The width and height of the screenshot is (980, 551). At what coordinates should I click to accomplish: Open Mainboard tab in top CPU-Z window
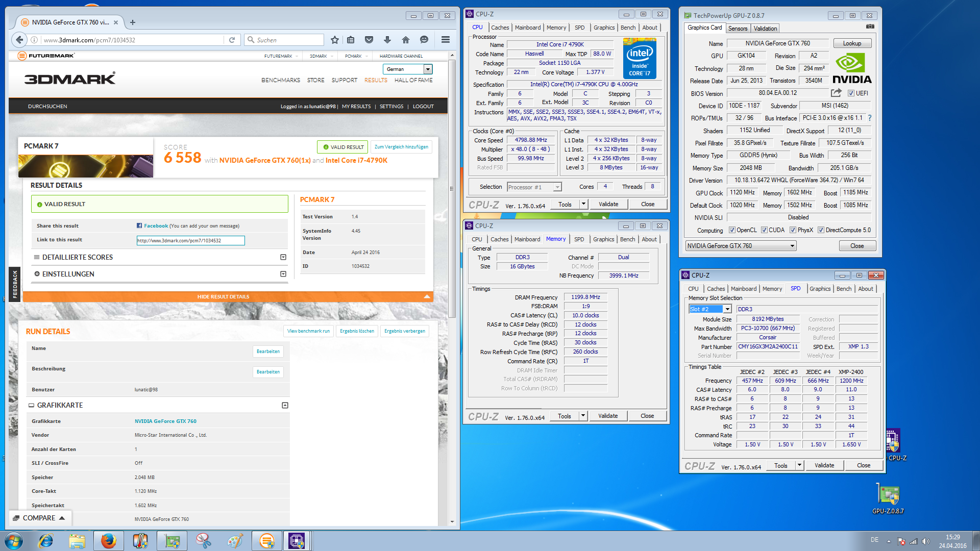tap(527, 28)
